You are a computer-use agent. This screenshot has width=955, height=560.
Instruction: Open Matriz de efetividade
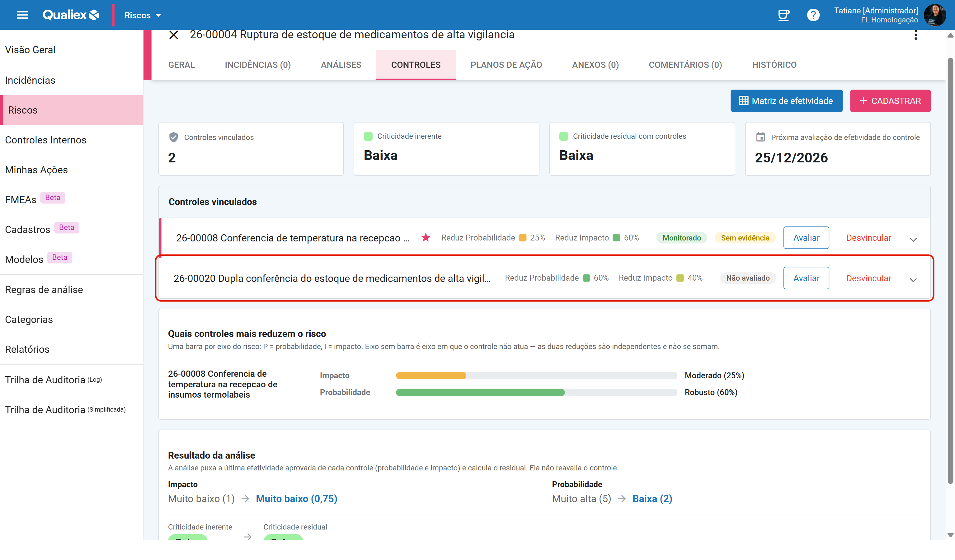coord(786,101)
